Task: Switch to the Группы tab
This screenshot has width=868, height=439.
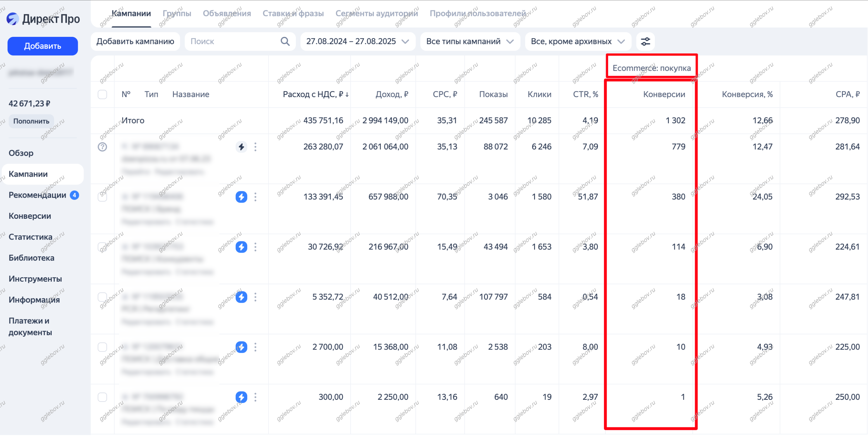Action: [177, 13]
